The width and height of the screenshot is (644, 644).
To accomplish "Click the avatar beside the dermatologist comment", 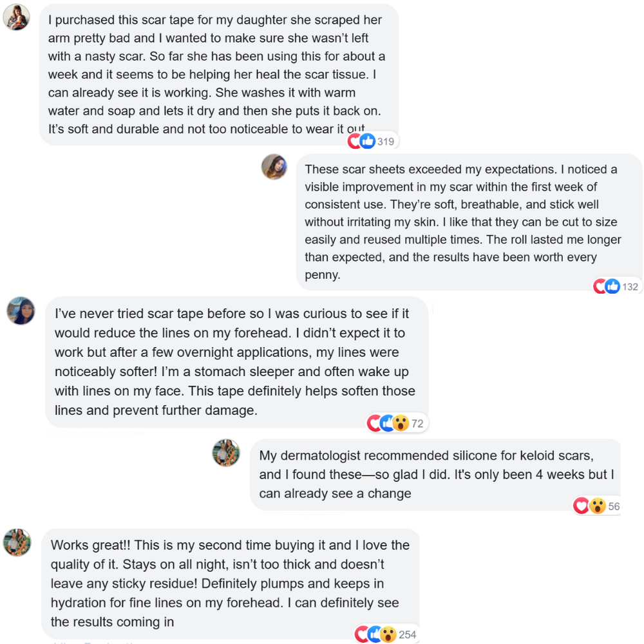I will [x=226, y=453].
